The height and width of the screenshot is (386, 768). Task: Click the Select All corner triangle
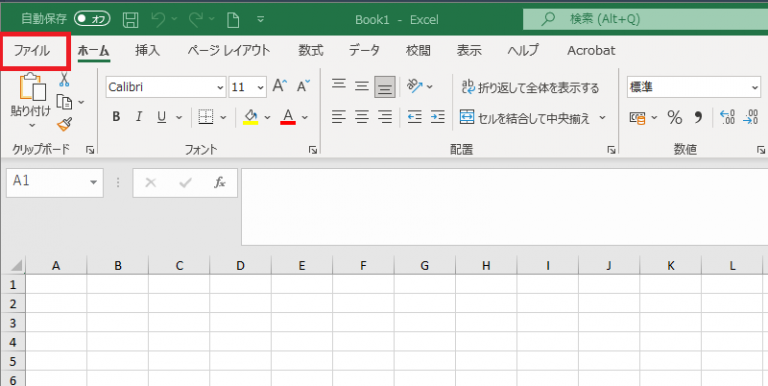pos(16,266)
